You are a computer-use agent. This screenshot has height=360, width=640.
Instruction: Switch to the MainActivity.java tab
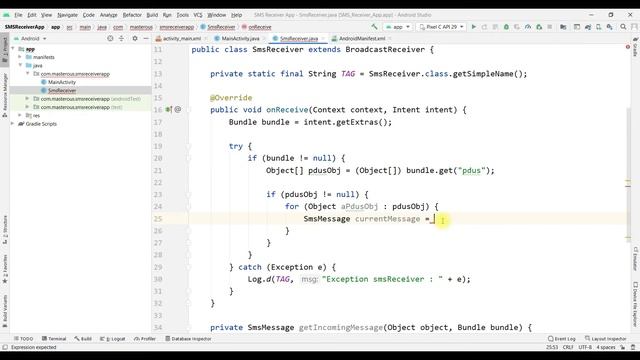click(x=240, y=38)
